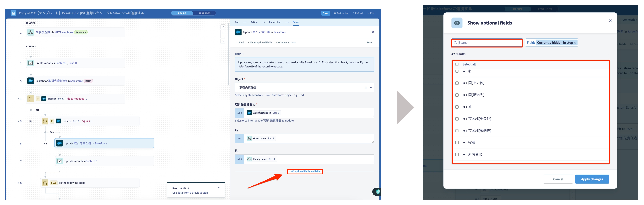Clear the Object field selection
The height and width of the screenshot is (205, 644).
(x=366, y=88)
